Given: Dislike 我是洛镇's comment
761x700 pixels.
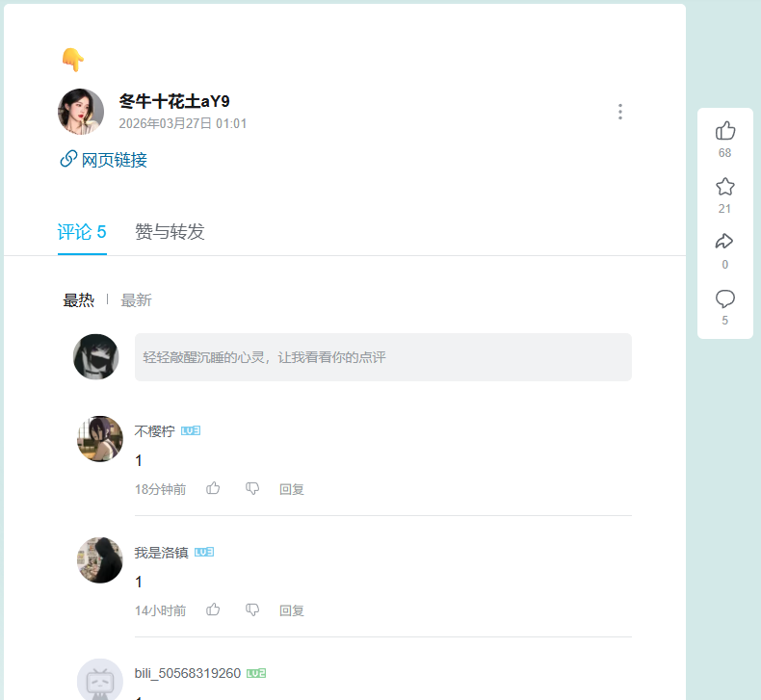Looking at the screenshot, I should pyautogui.click(x=252, y=609).
